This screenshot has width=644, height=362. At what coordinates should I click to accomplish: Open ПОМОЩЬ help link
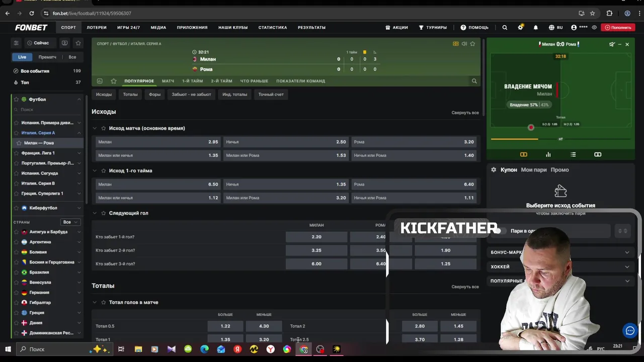(x=474, y=28)
